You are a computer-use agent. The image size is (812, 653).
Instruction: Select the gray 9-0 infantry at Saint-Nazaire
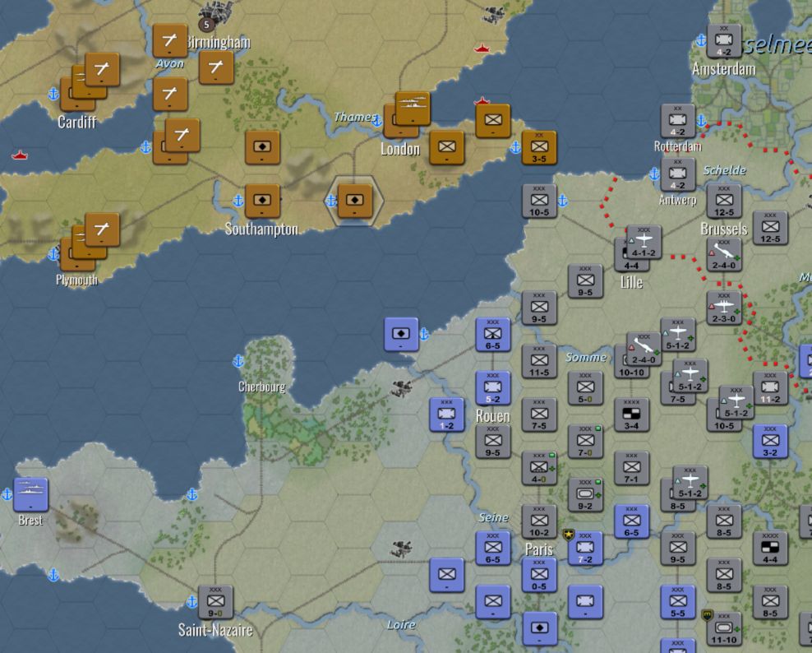pyautogui.click(x=215, y=602)
